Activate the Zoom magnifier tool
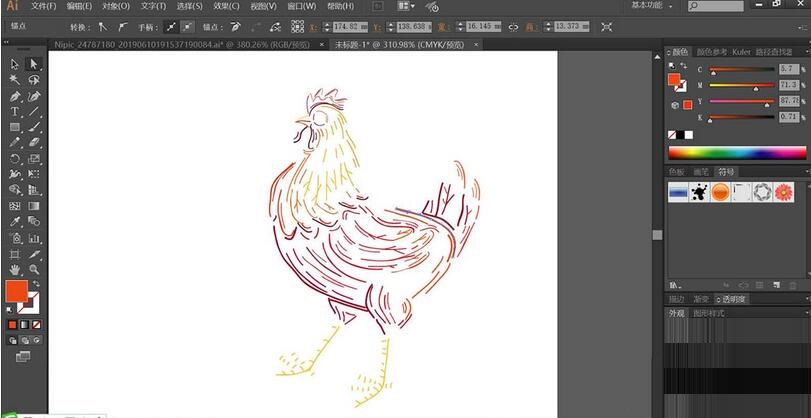Image resolution: width=811 pixels, height=418 pixels. click(x=34, y=270)
